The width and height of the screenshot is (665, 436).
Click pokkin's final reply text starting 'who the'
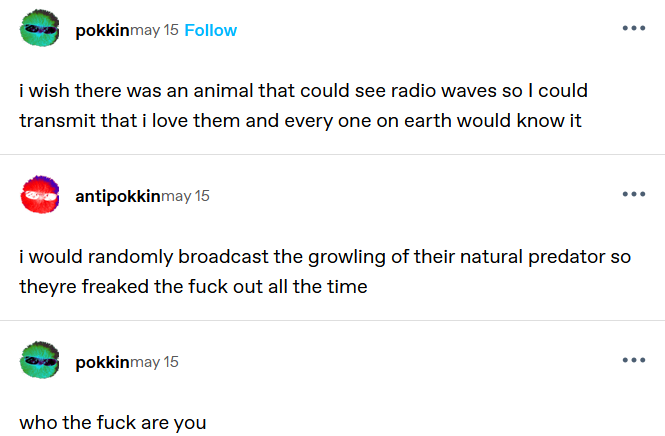112,422
